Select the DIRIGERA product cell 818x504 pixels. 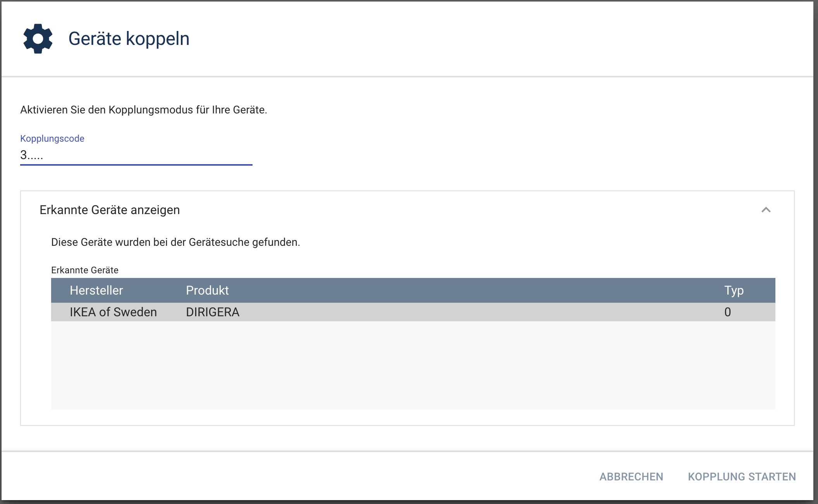point(213,312)
